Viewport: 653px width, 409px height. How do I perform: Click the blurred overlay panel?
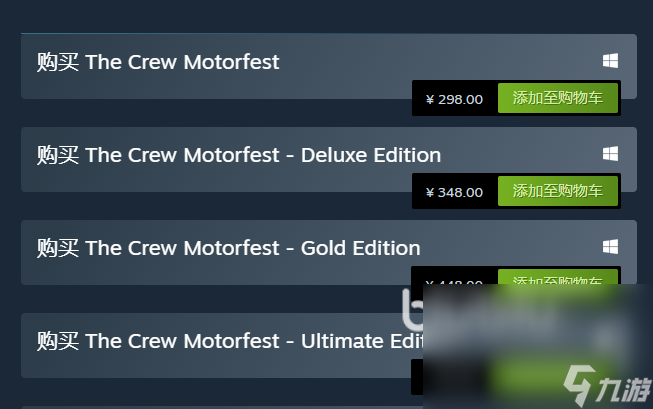point(538,347)
